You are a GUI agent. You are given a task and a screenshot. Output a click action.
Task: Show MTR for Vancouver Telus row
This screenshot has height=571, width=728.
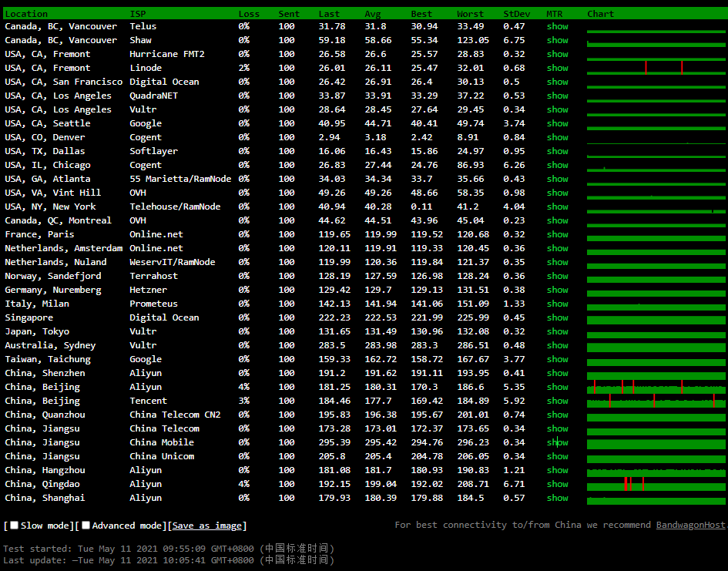pos(557,26)
